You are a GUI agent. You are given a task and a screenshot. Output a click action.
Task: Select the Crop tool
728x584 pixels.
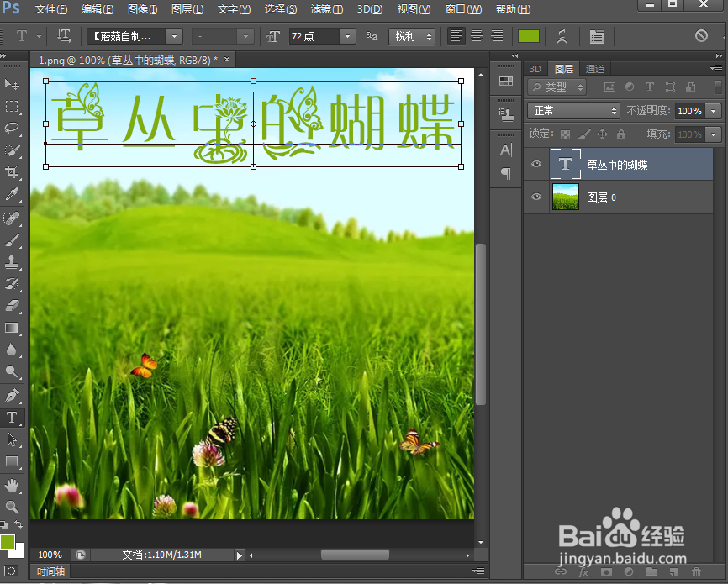(12, 172)
